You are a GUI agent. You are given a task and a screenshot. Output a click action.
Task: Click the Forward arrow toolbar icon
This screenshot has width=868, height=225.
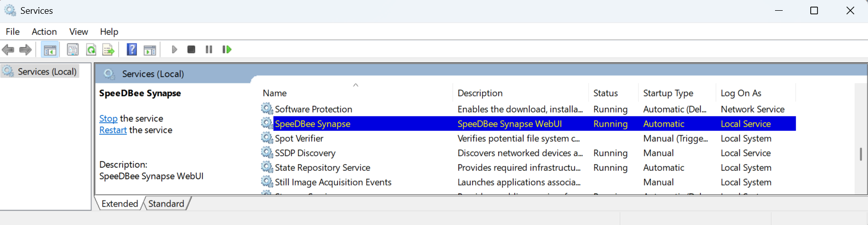(26, 50)
